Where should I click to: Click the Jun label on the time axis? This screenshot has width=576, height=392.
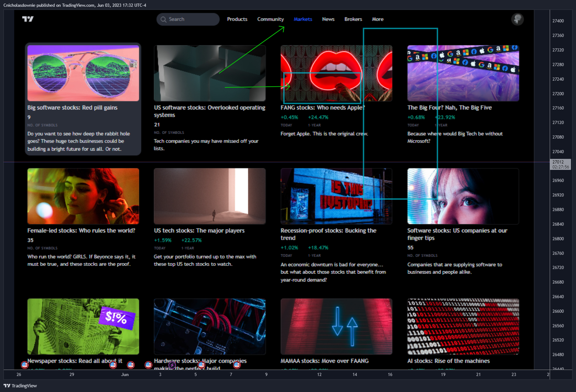tap(125, 375)
